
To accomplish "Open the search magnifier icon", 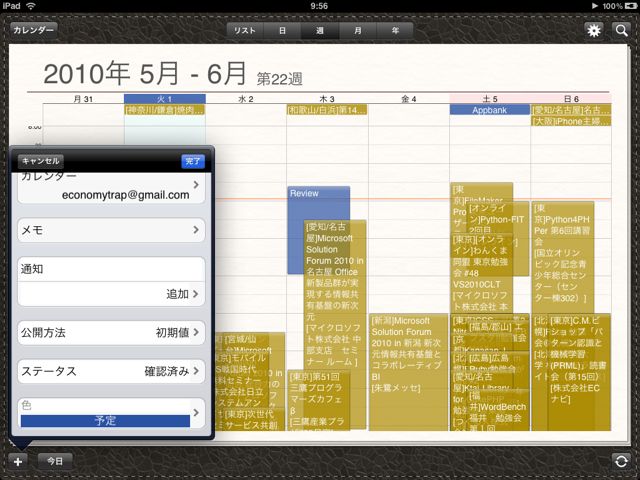I will coord(621,30).
